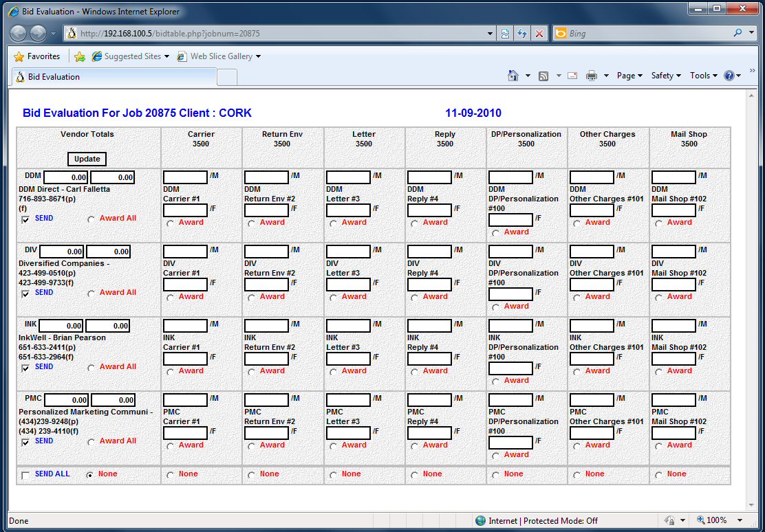
Task: Select Award radio for DIV Reply #4
Action: click(414, 298)
